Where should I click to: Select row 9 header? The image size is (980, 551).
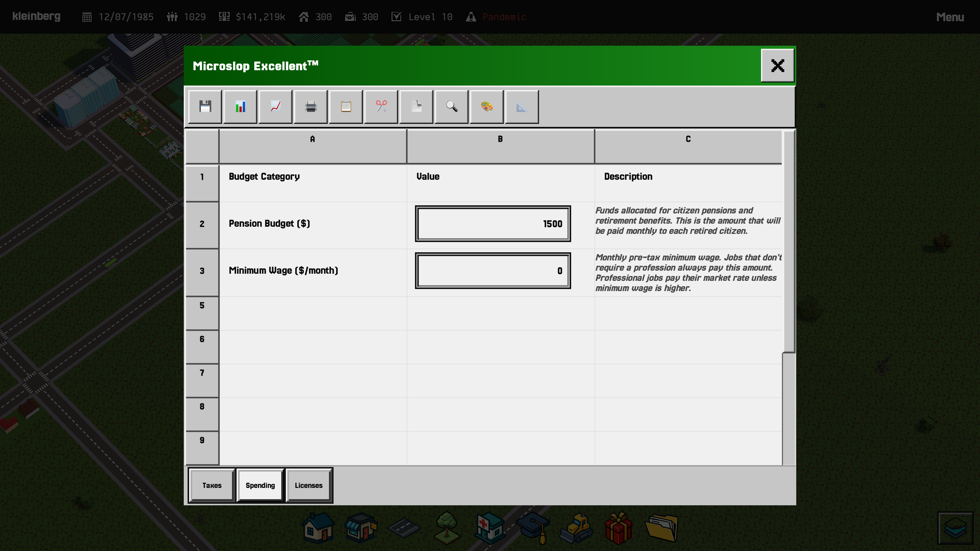(x=202, y=448)
